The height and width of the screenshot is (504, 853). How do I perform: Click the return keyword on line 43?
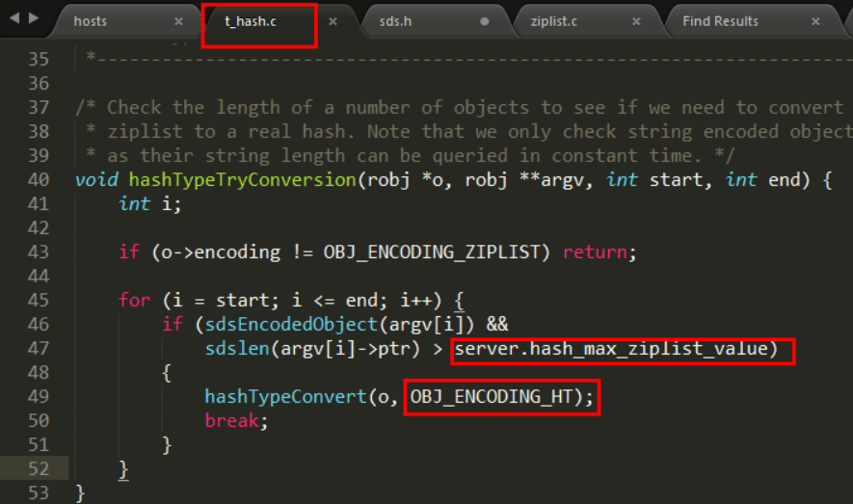[x=595, y=252]
